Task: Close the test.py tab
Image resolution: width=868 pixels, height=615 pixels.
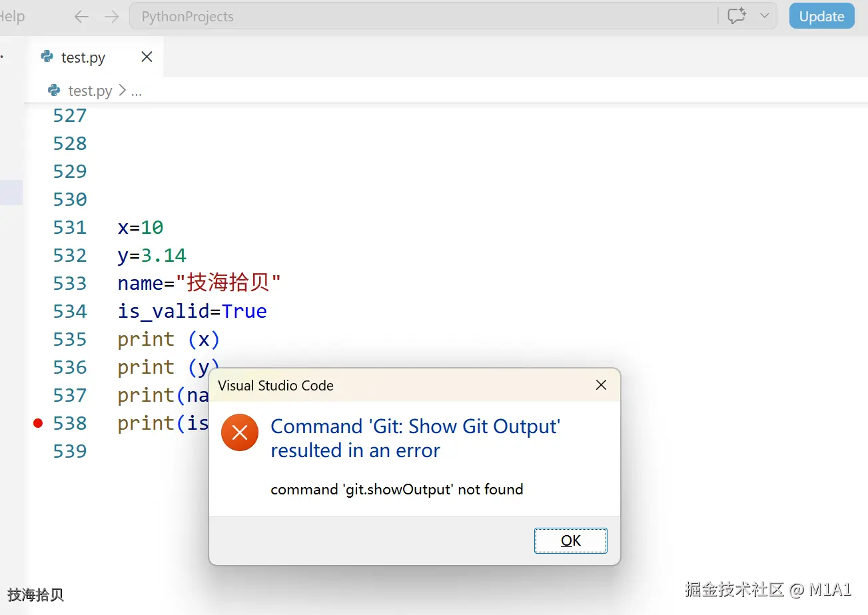Action: (147, 57)
